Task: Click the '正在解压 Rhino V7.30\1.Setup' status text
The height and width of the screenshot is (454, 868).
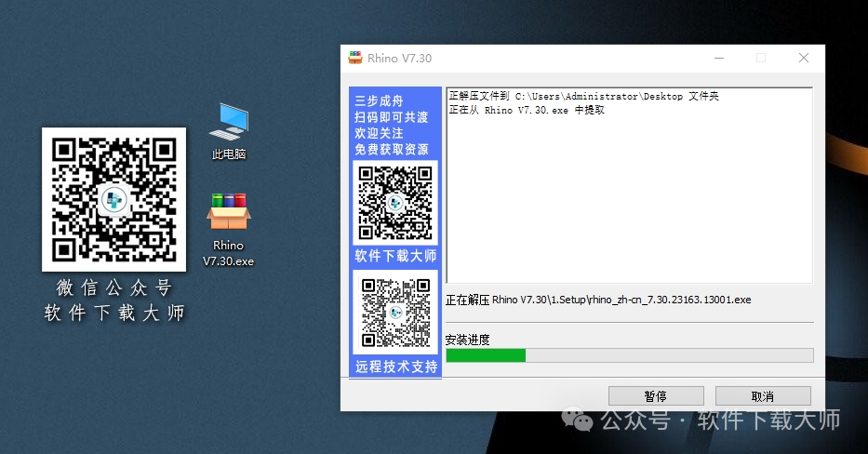Action: 598,300
